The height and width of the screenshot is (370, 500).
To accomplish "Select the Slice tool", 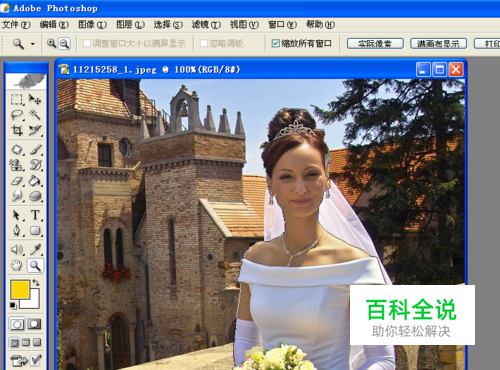I will click(x=35, y=130).
